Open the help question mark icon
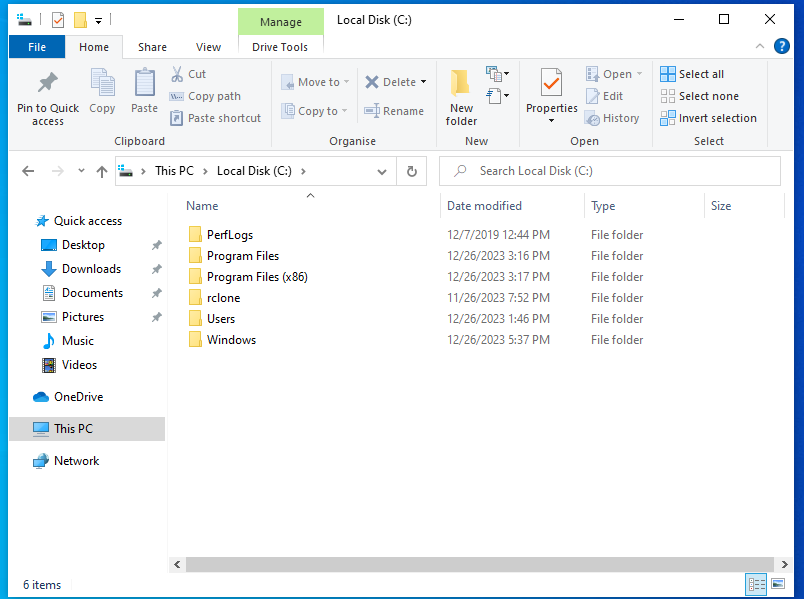 point(784,47)
